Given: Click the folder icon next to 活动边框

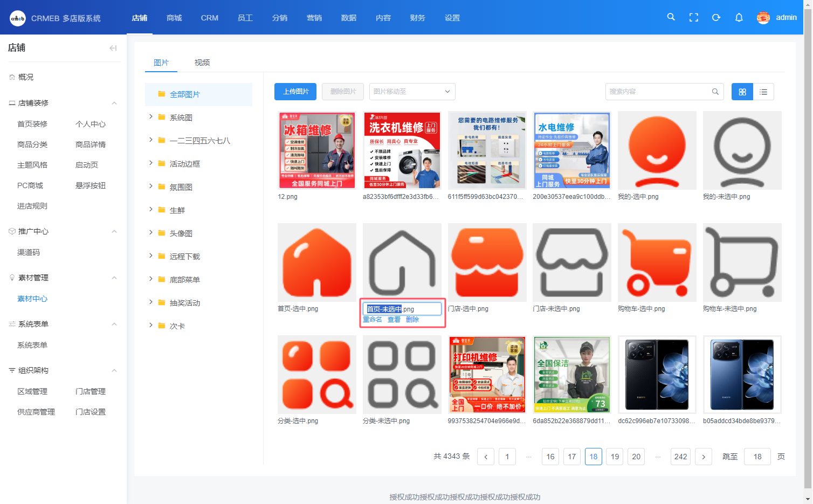Looking at the screenshot, I should click(161, 163).
